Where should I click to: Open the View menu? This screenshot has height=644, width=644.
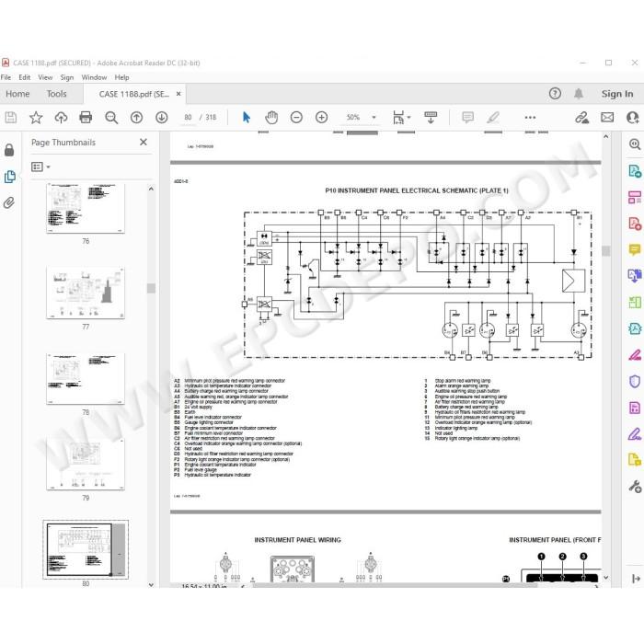pos(45,77)
